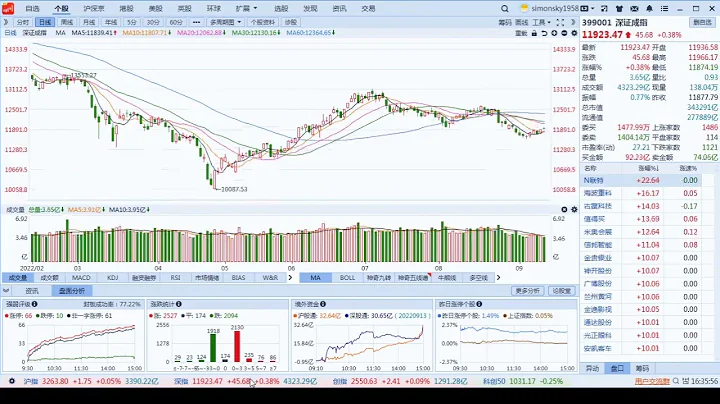Open status bar settings gear at bottom left
The height and width of the screenshot is (404, 720).
pos(12,381)
